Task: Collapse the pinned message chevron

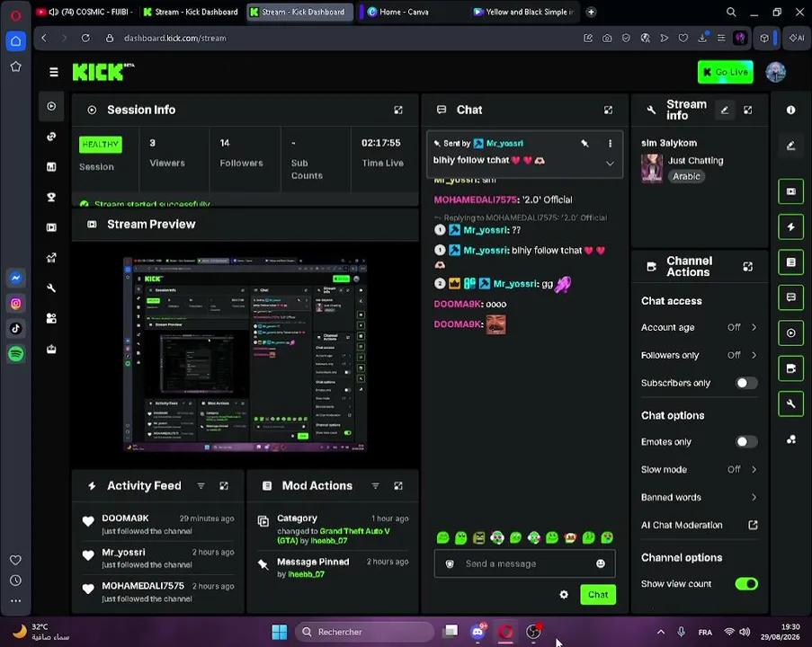Action: [x=610, y=163]
